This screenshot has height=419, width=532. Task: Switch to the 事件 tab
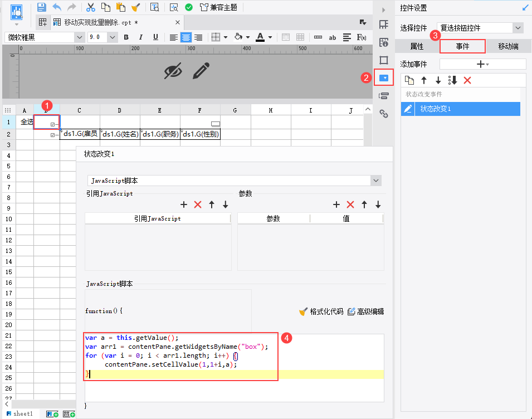[462, 46]
